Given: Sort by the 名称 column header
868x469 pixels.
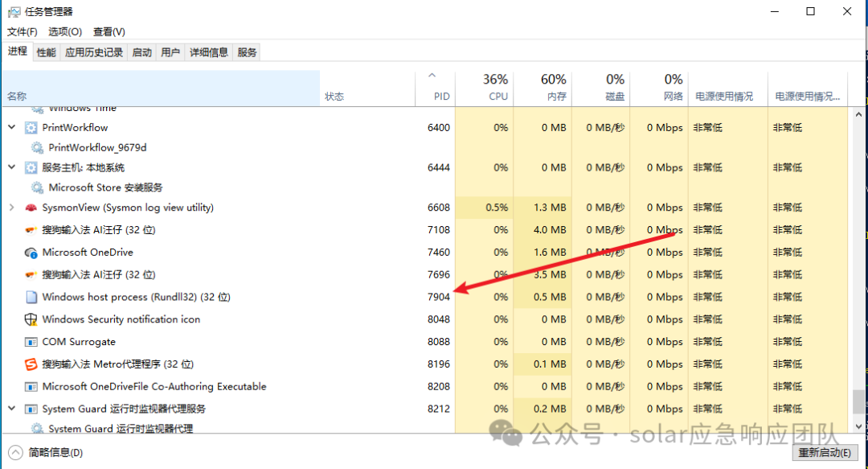Looking at the screenshot, I should coord(161,88).
